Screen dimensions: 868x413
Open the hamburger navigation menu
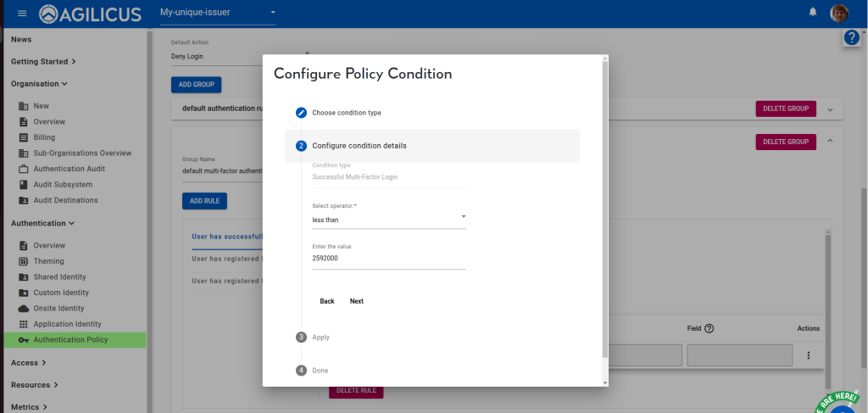(x=22, y=13)
